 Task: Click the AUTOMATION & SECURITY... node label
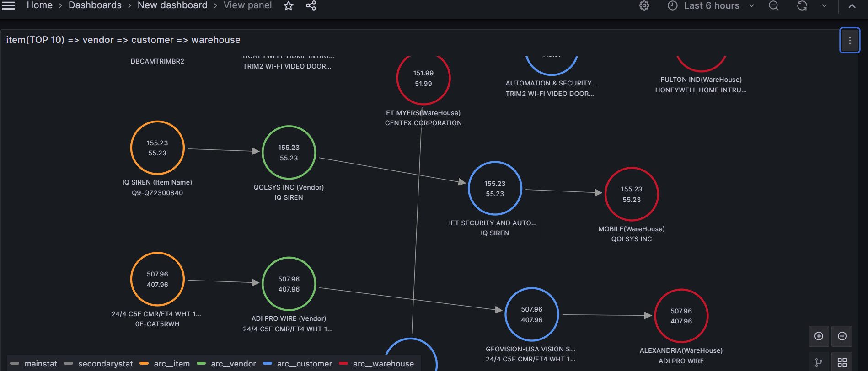[552, 83]
